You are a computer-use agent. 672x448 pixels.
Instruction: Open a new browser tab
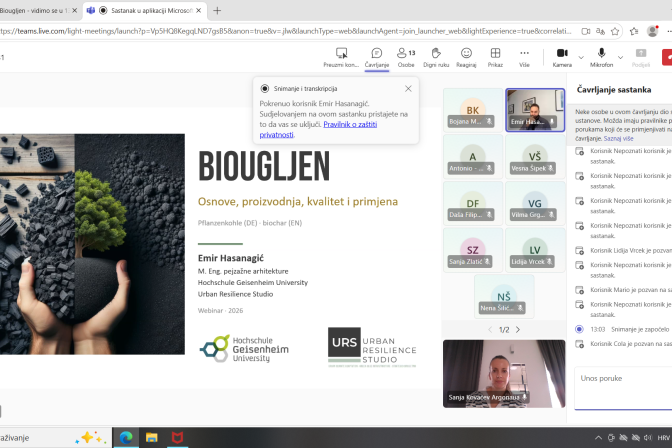coord(217,10)
